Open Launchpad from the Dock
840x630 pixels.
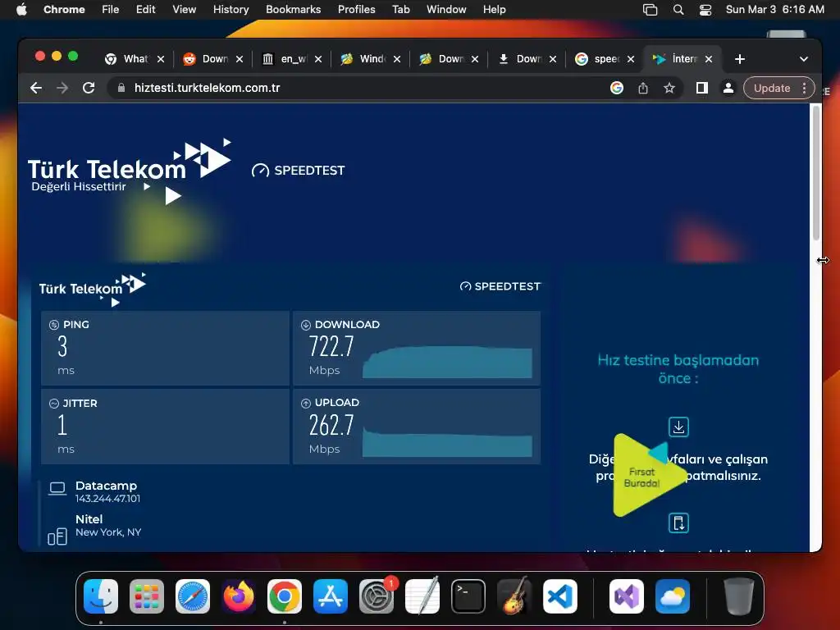[147, 596]
